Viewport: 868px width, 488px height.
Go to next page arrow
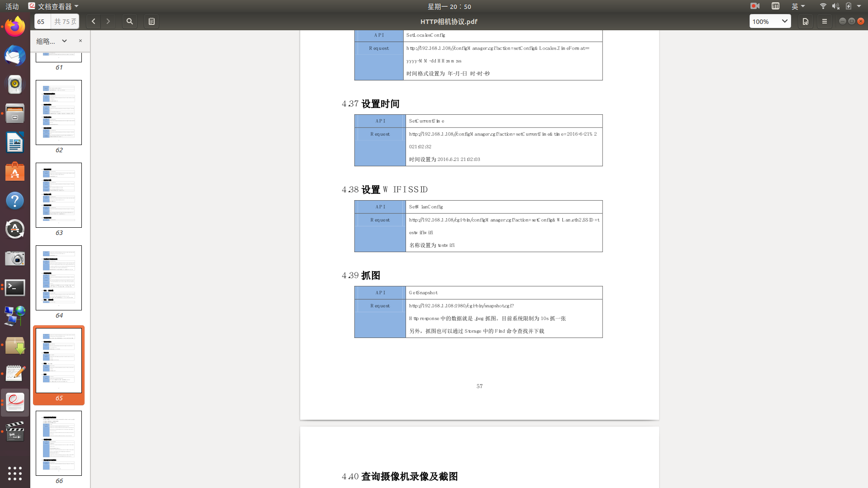108,21
